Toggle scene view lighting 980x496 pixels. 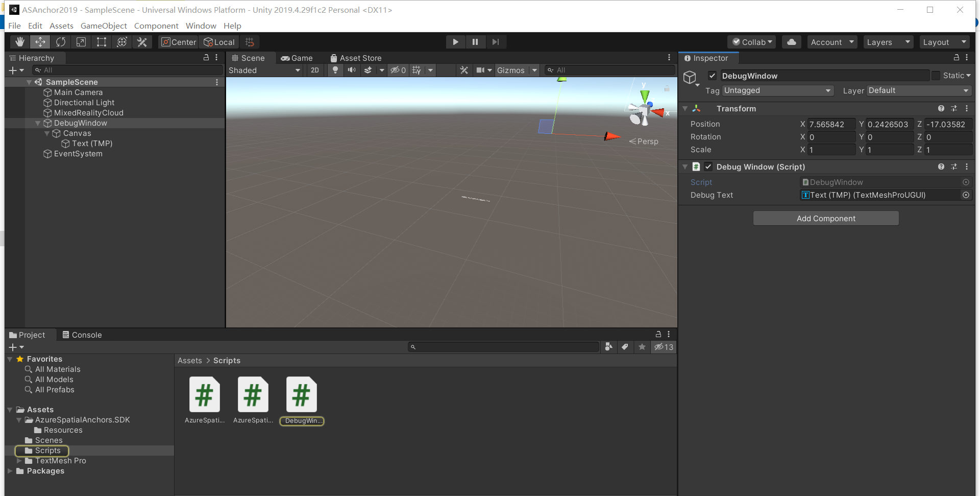pyautogui.click(x=335, y=70)
